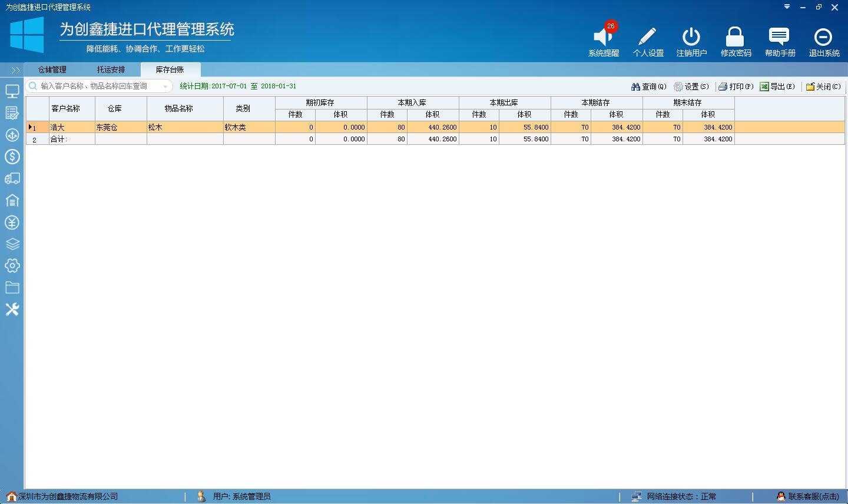Open the folder sidebar icon
This screenshot has width=848, height=504.
point(12,287)
